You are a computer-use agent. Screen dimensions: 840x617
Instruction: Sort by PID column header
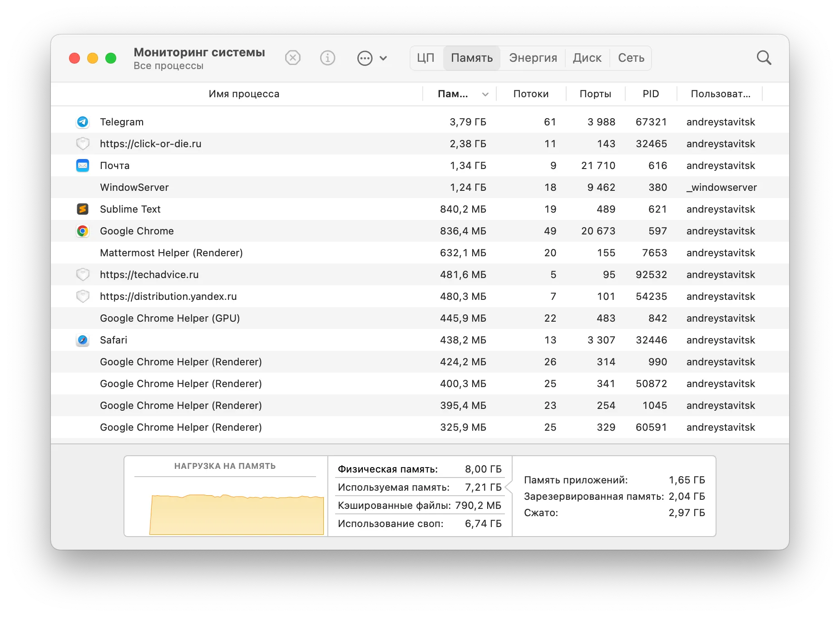pos(650,94)
